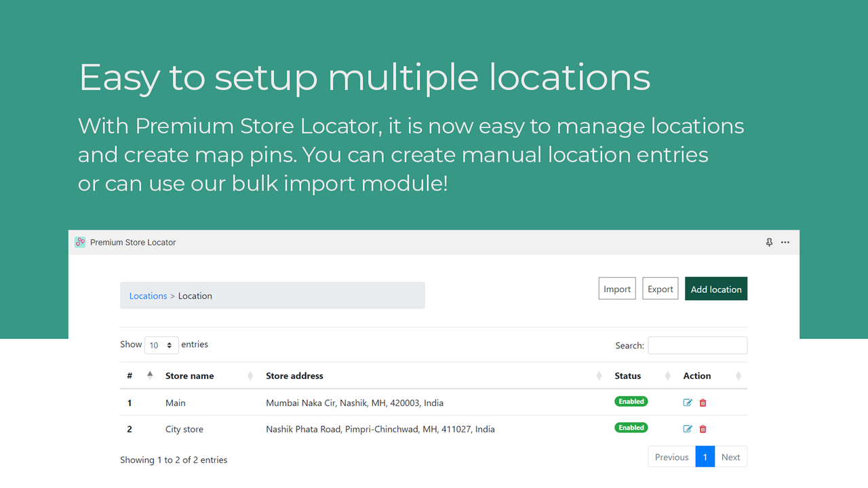Click the edit icon for Main store
This screenshot has height=488, width=868.
click(x=688, y=402)
